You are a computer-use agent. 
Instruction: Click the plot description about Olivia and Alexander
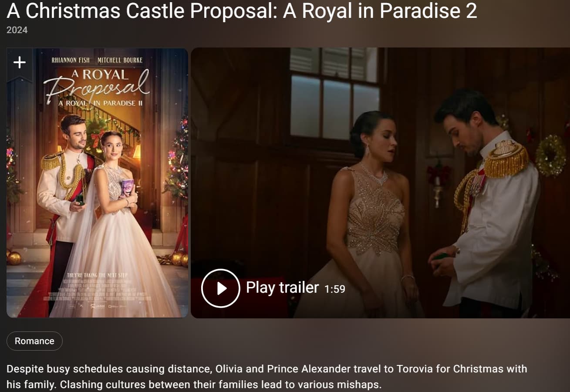pyautogui.click(x=267, y=377)
